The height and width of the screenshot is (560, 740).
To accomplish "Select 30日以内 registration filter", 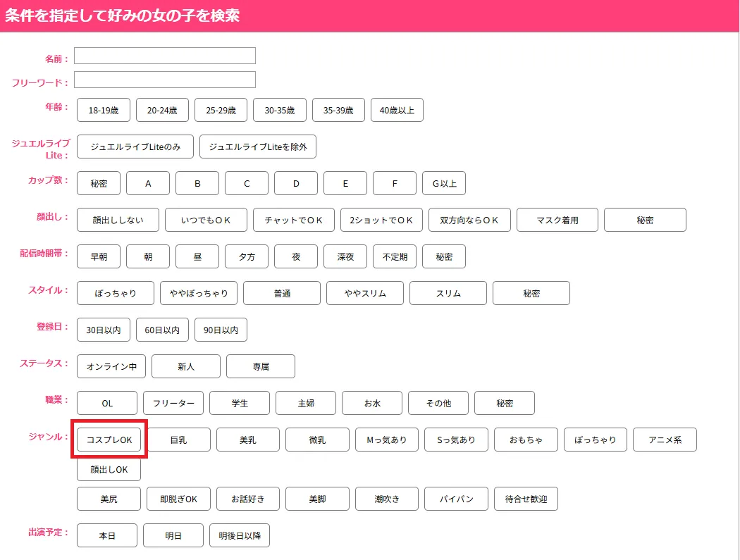I will tap(104, 330).
